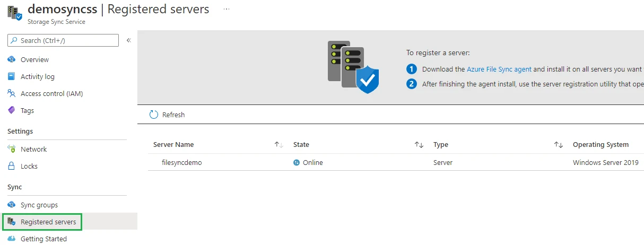Click the Access control (IAM) icon
The image size is (644, 245).
click(12, 93)
